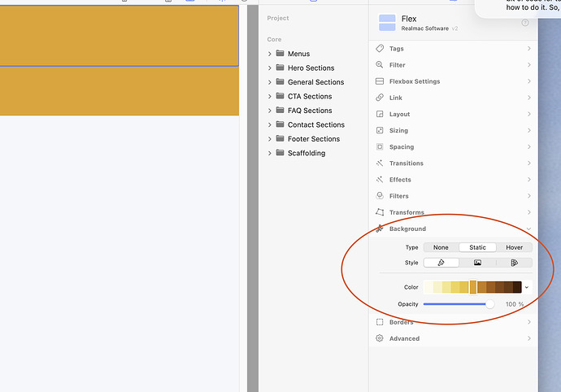Click the Realmac Software label

[x=424, y=28]
